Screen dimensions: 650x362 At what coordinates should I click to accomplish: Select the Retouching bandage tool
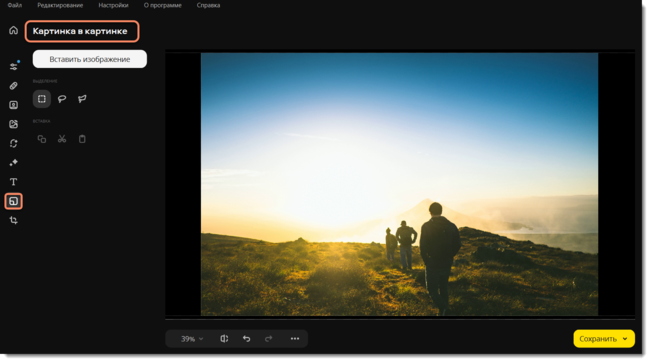(x=13, y=86)
